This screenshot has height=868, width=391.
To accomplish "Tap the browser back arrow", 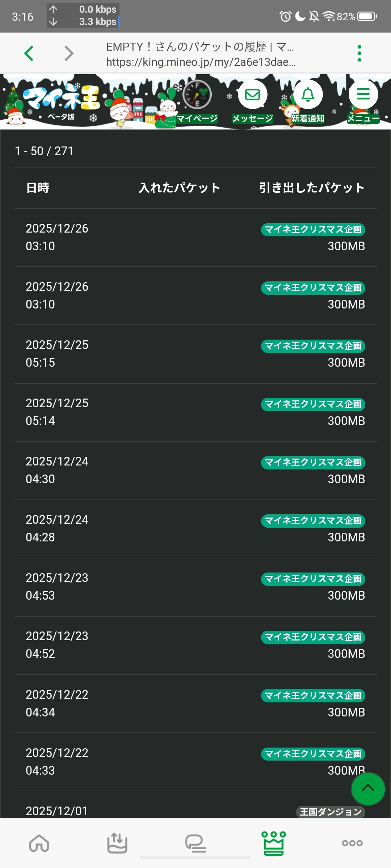I will click(x=29, y=54).
